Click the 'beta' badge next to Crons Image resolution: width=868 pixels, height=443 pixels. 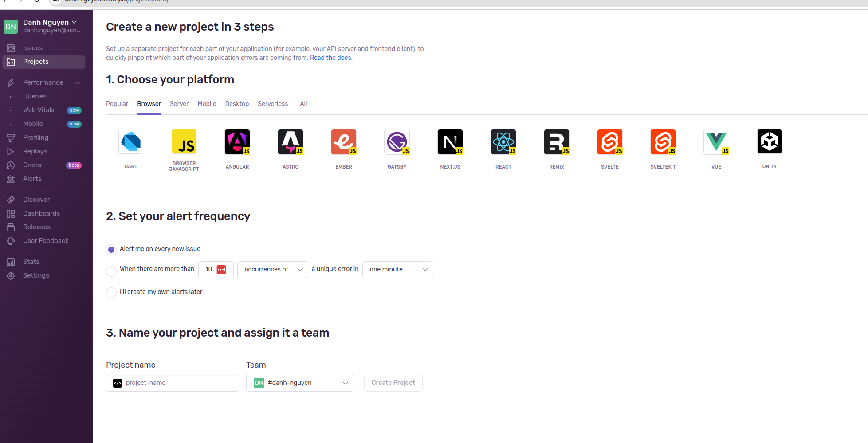point(74,165)
